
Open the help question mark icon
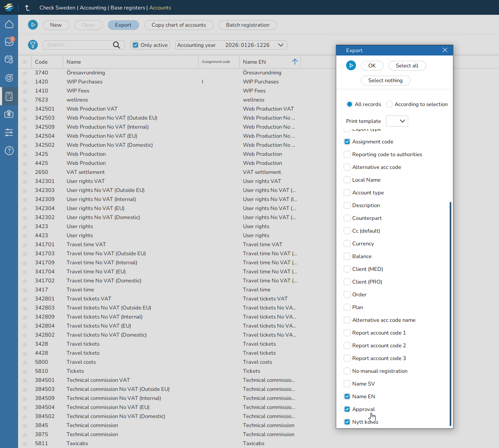(x=9, y=151)
